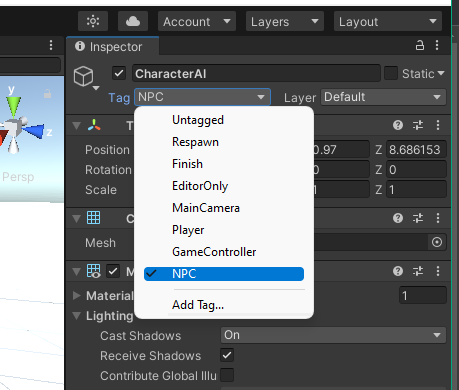This screenshot has width=459, height=390.
Task: Collapse the Lighting section
Action: tap(77, 315)
